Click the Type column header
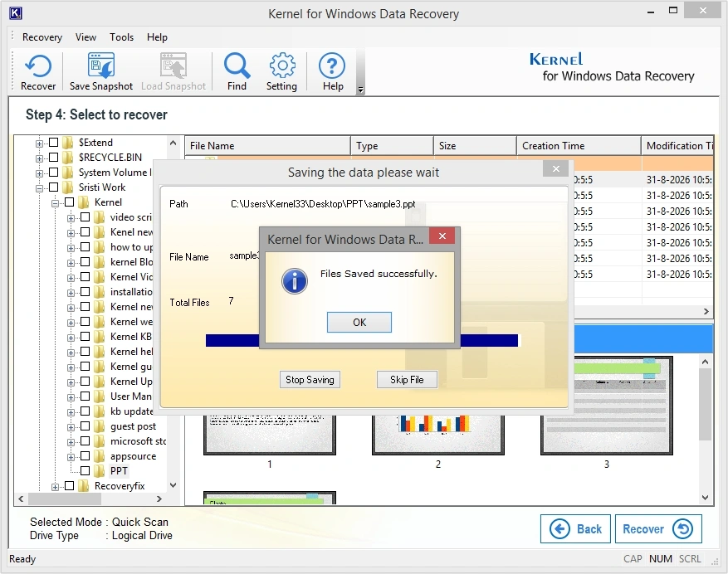The image size is (728, 574). point(392,146)
